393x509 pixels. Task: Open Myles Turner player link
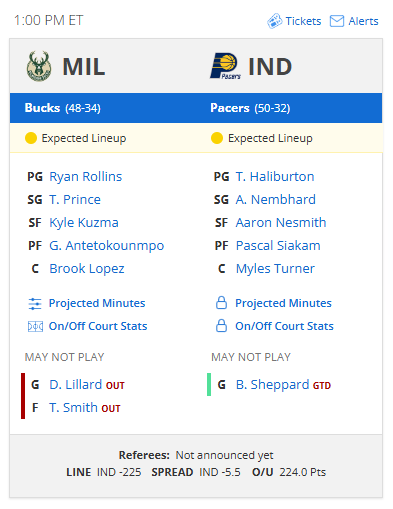click(x=275, y=269)
